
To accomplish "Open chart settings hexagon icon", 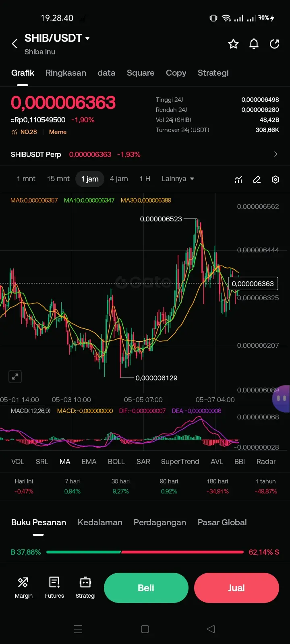I will pos(275,180).
